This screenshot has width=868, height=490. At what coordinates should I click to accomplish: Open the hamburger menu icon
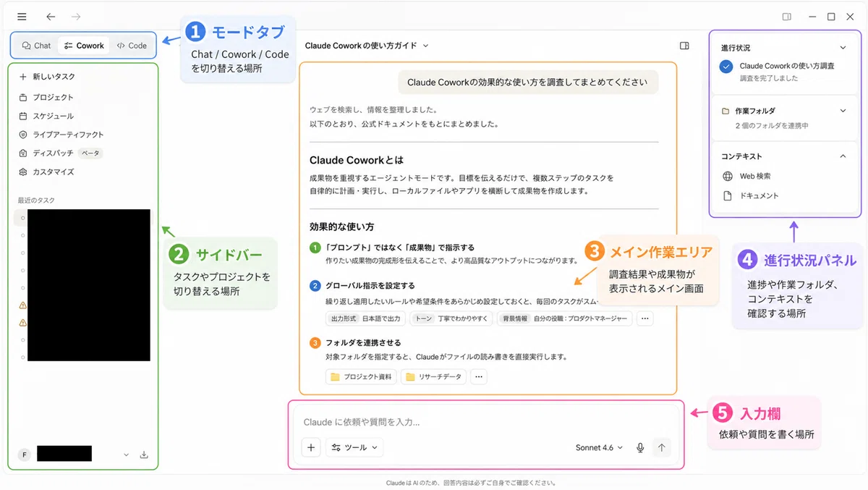(x=22, y=17)
